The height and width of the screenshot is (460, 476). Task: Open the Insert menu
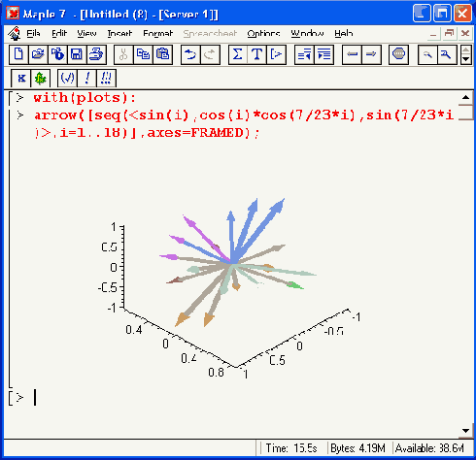119,33
